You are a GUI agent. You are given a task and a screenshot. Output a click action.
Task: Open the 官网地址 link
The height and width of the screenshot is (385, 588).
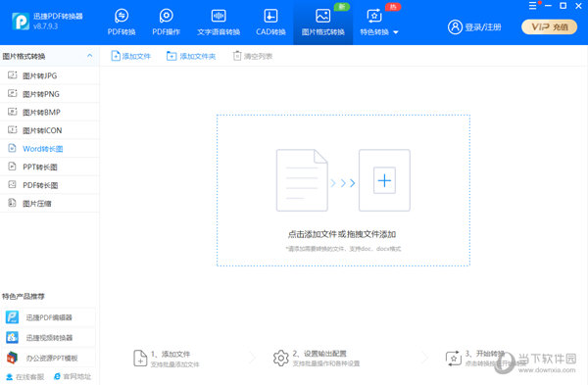pyautogui.click(x=73, y=376)
